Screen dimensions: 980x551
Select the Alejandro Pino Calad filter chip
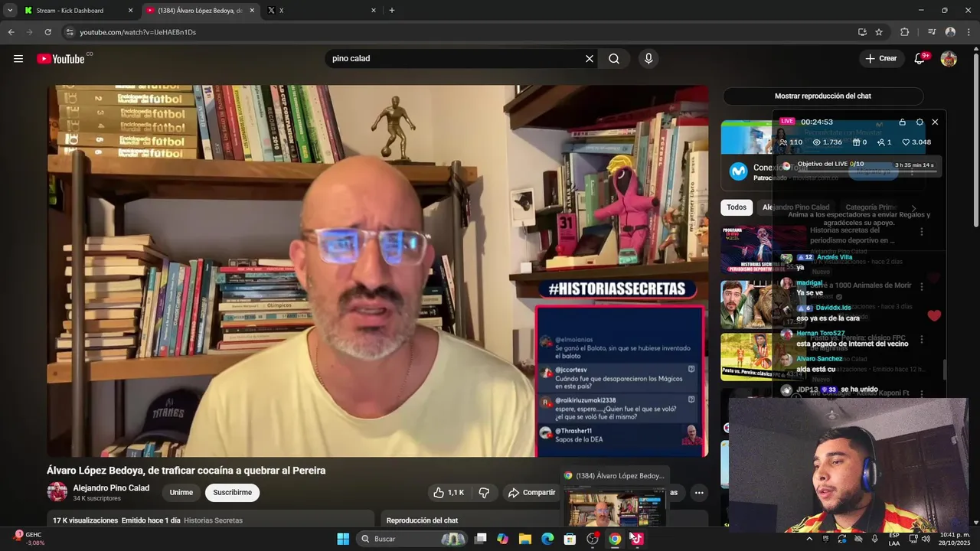click(795, 207)
